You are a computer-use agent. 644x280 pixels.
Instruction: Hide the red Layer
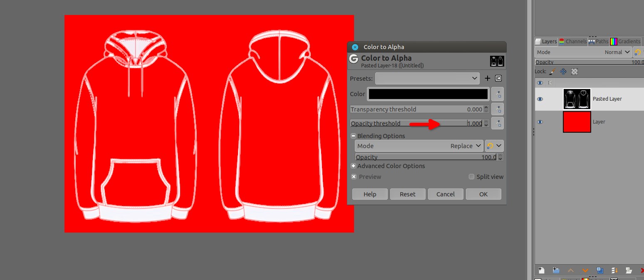click(x=540, y=122)
